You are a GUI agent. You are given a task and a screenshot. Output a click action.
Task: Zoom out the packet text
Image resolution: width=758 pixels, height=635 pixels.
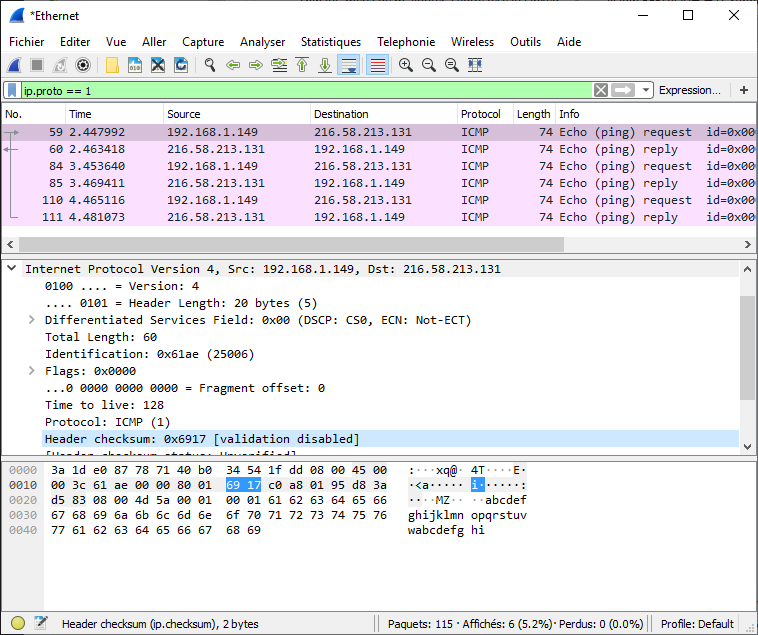429,65
